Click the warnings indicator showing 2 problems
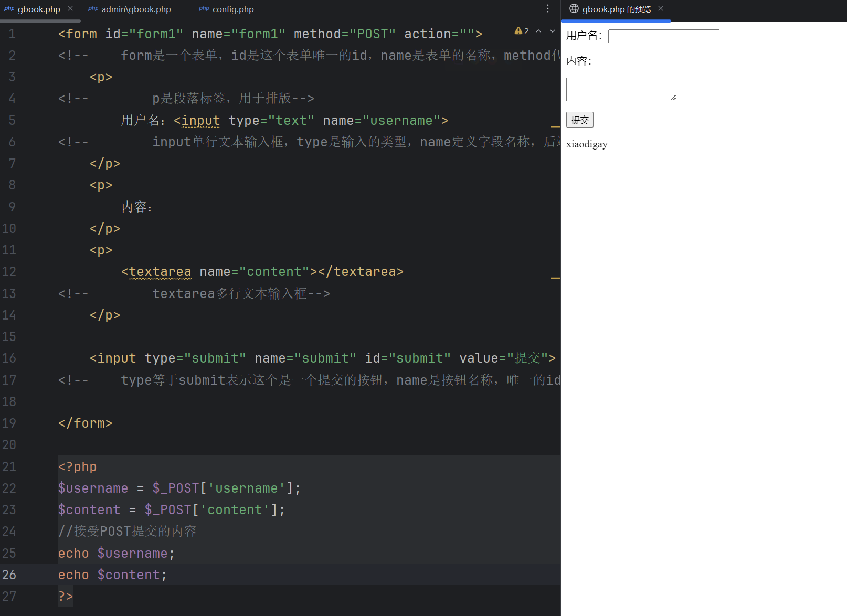Viewport: 847px width, 616px height. coord(522,31)
